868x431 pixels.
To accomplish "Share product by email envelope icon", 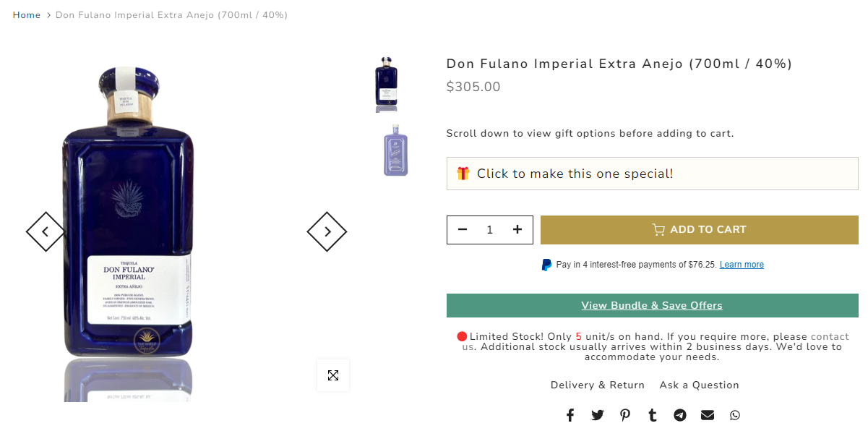I will coord(708,415).
